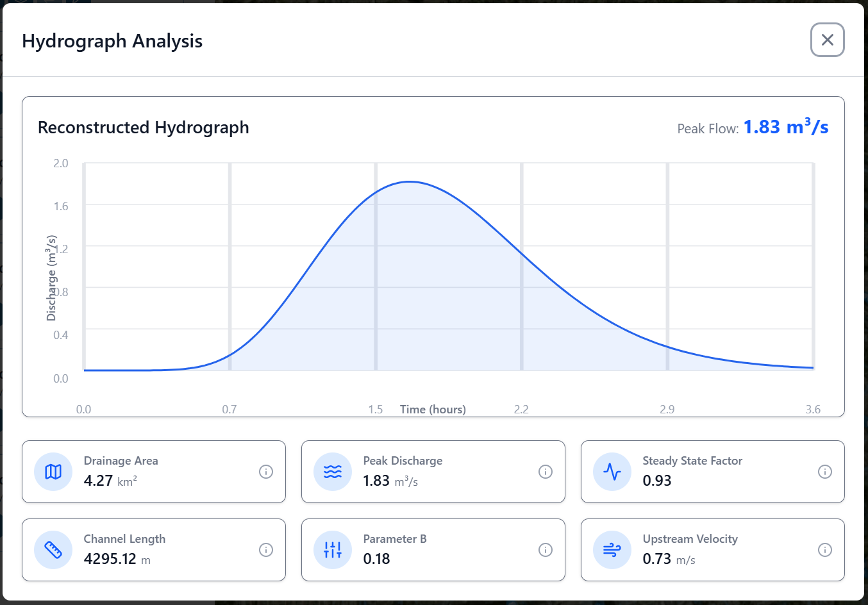The width and height of the screenshot is (868, 605).
Task: Click the Peak Flow 1.83 m³/s value
Action: 785,127
